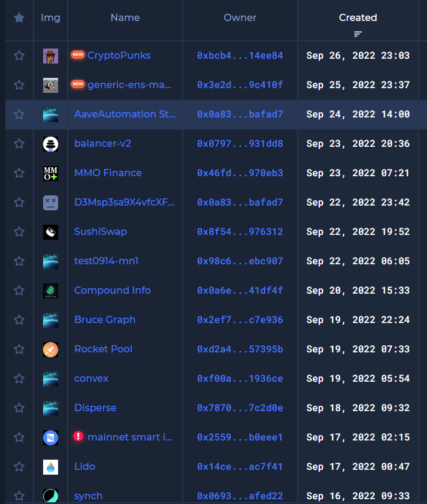Favorite the generic-ens-ma... row star
Image resolution: width=427 pixels, height=504 pixels.
point(19,85)
